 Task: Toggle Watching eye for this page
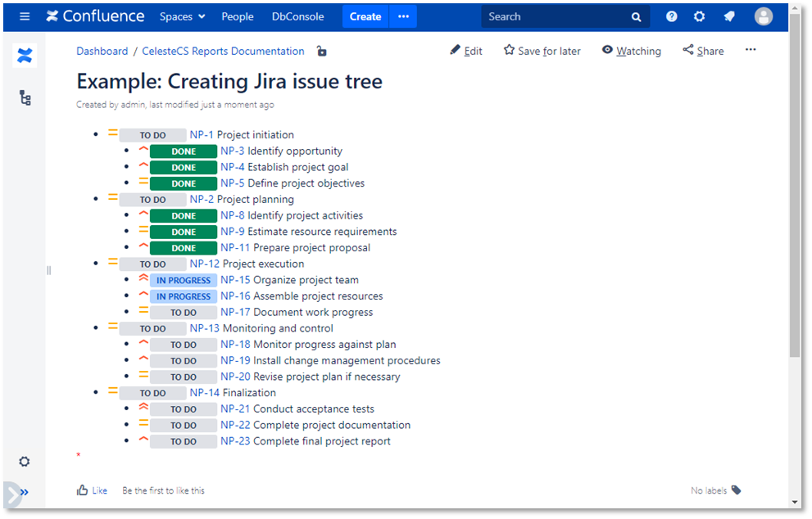click(607, 50)
